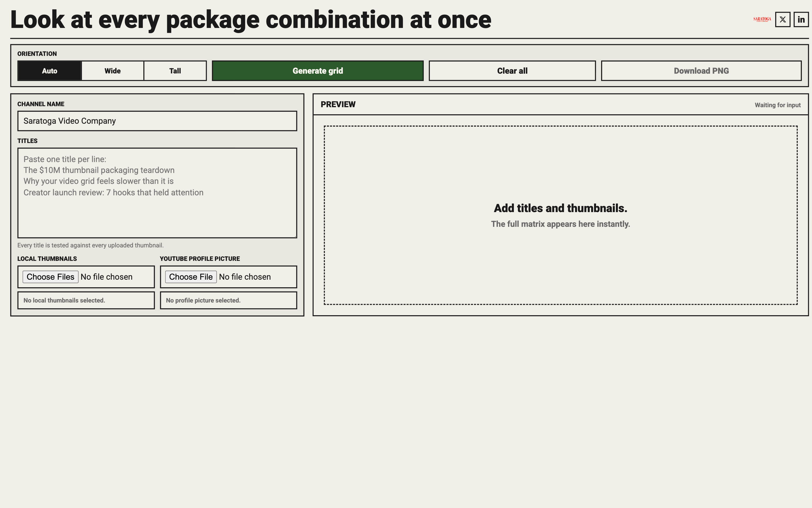Screen dimensions: 812x508
Task: Open the Saratoga logo link
Action: click(x=762, y=19)
